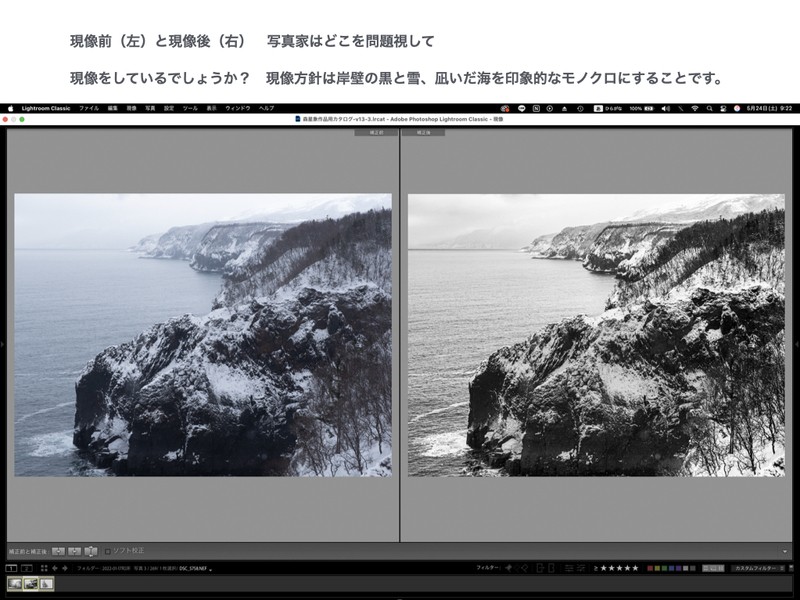Open the ファイル menu
This screenshot has width=800, height=600.
point(89,107)
